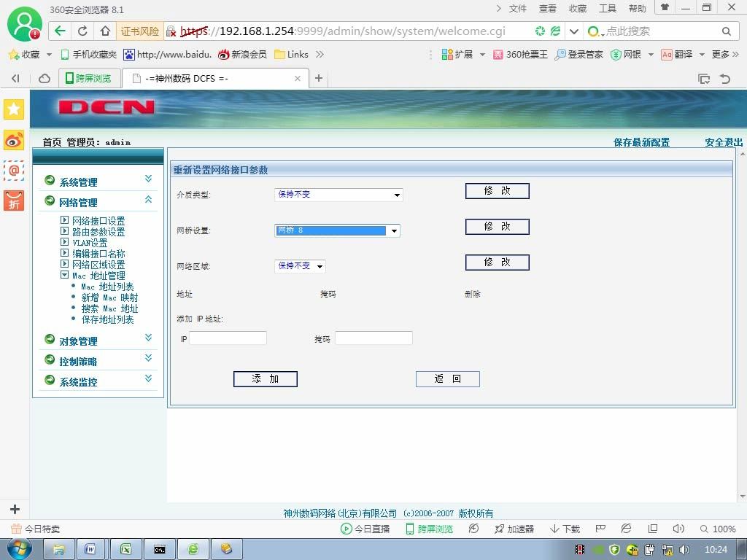Image resolution: width=747 pixels, height=560 pixels.
Task: Open a new tab with plus button
Action: [319, 78]
